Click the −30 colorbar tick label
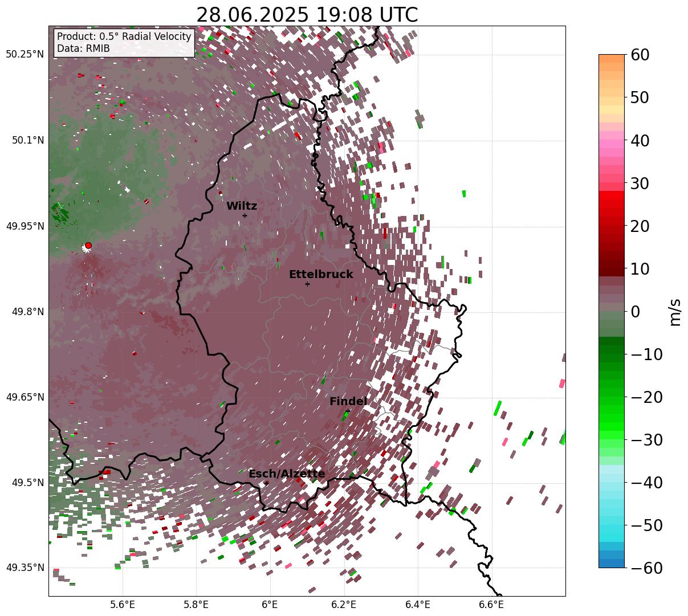This screenshot has width=688, height=616. coord(646,440)
